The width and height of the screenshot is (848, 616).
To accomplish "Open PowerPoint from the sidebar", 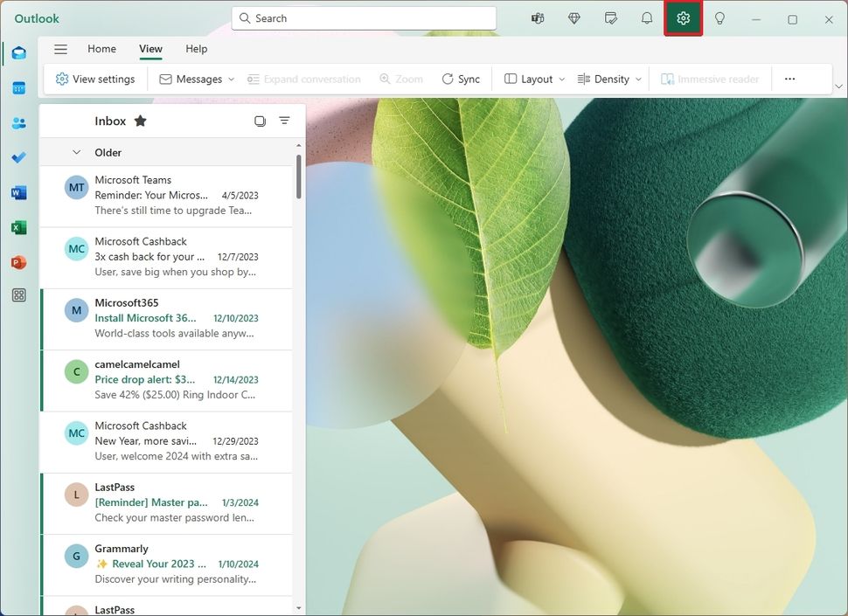I will click(x=18, y=261).
